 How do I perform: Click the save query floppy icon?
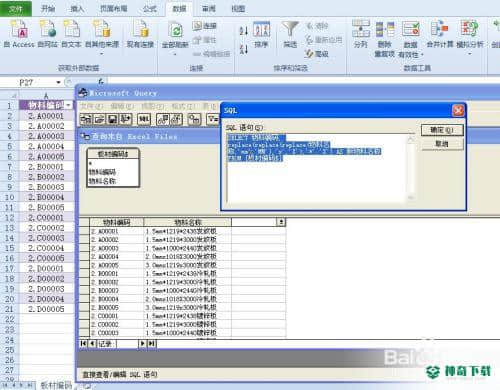(113, 119)
